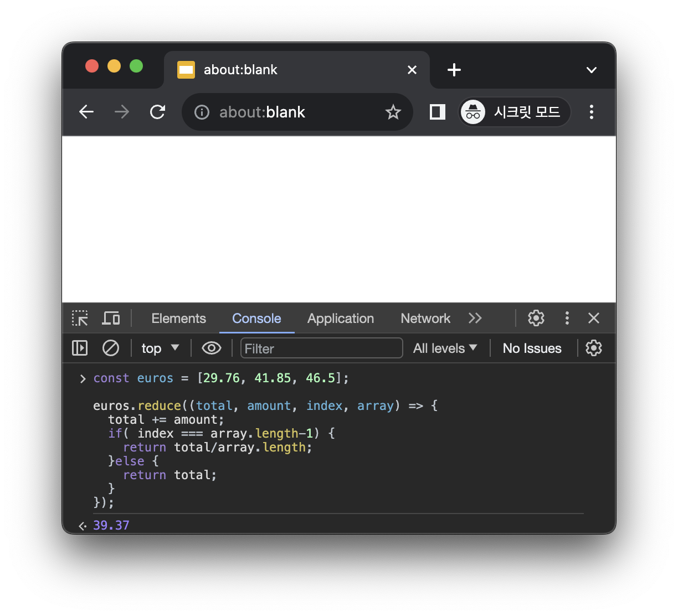Open console settings gear
The width and height of the screenshot is (678, 616).
[594, 348]
